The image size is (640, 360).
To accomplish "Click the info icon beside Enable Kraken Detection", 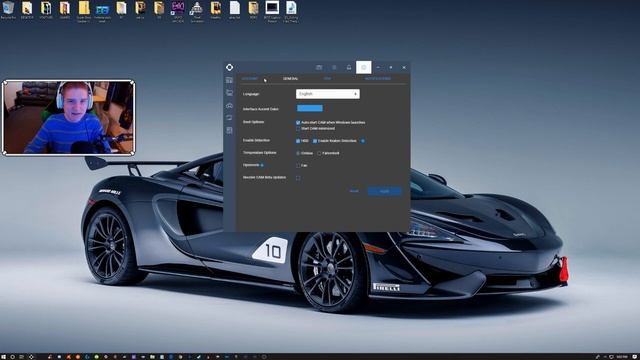I will click(x=363, y=141).
